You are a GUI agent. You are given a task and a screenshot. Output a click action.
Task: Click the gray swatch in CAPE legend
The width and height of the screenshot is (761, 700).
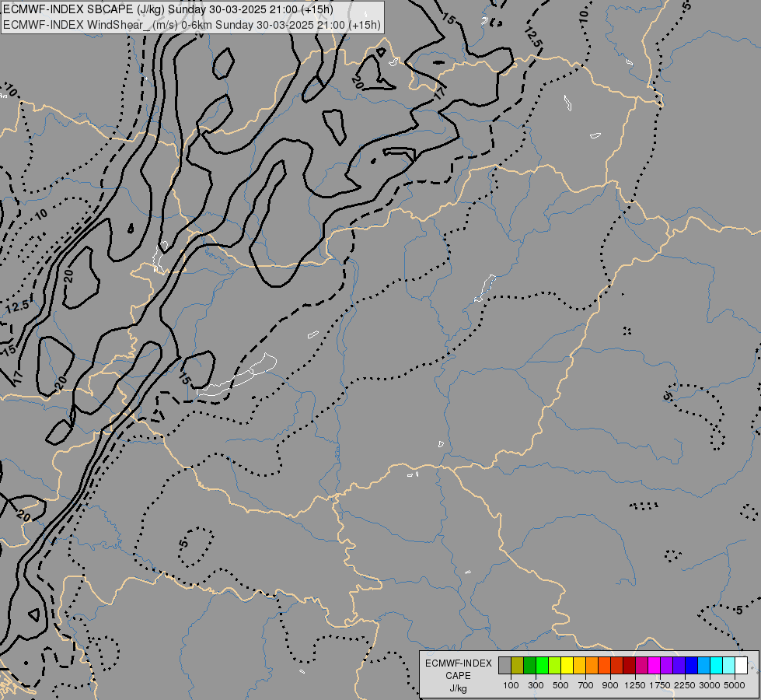pos(504,665)
